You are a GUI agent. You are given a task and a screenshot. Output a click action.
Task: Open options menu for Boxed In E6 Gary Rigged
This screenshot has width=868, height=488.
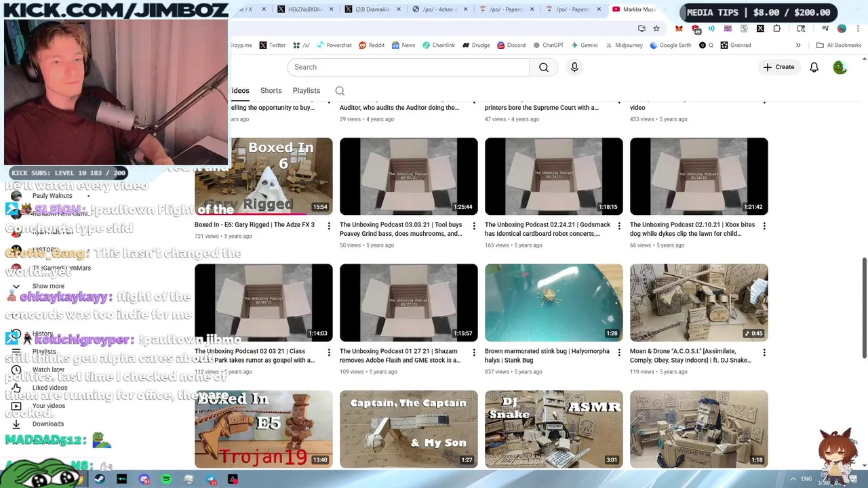329,226
